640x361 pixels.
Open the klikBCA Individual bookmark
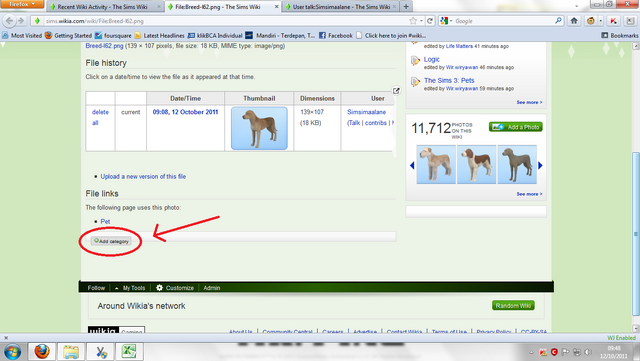point(215,36)
